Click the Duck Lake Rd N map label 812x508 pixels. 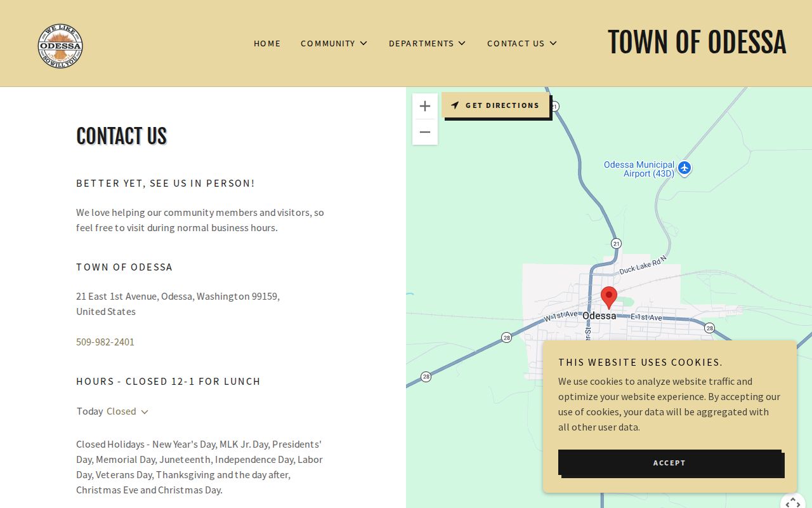click(643, 265)
